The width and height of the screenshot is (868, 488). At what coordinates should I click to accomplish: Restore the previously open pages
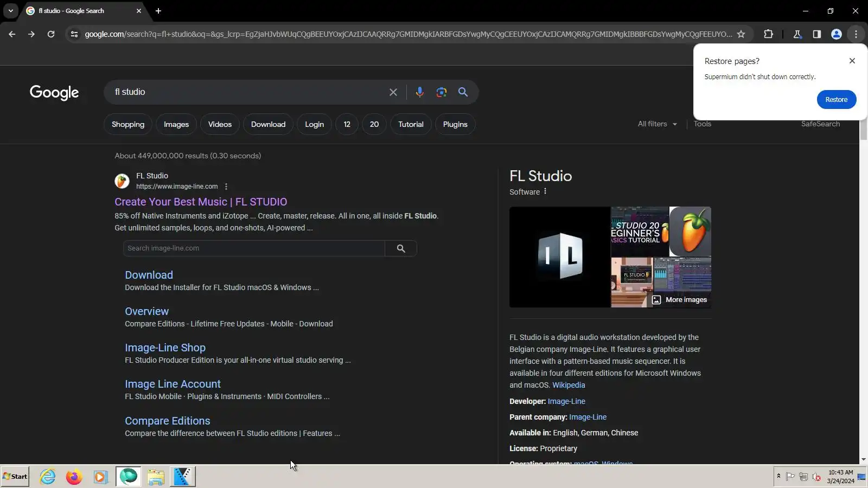tap(836, 100)
